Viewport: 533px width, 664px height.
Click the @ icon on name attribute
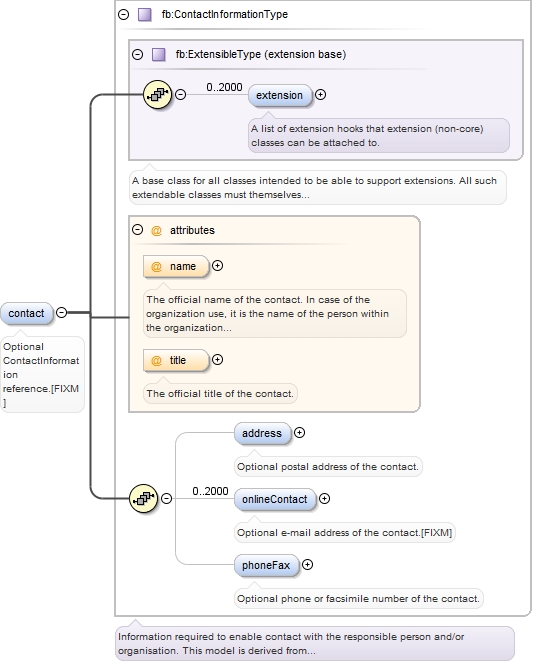click(156, 267)
